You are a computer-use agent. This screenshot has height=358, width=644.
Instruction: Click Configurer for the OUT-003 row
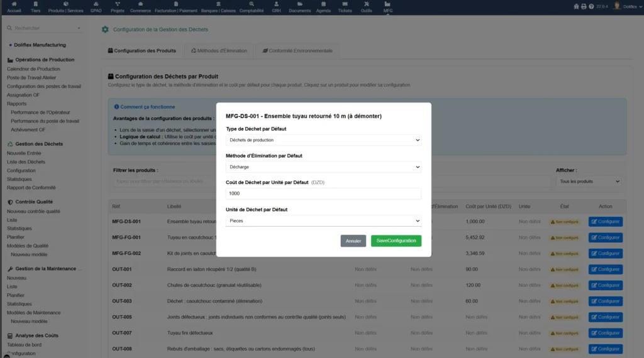pos(606,301)
